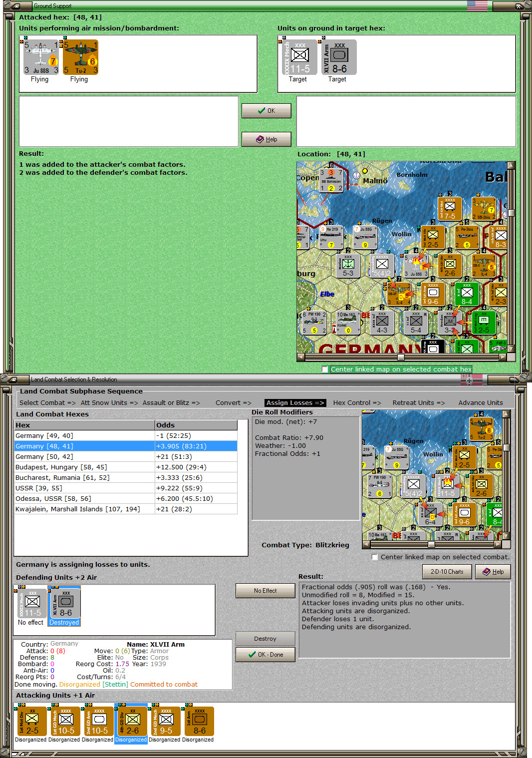
Task: Go to Att Snow Units subphase
Action: click(109, 403)
